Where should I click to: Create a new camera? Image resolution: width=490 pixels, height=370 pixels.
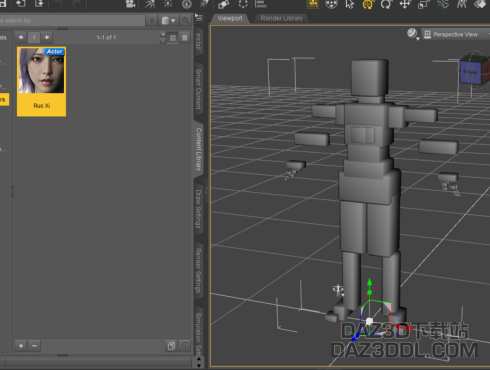tap(130, 4)
